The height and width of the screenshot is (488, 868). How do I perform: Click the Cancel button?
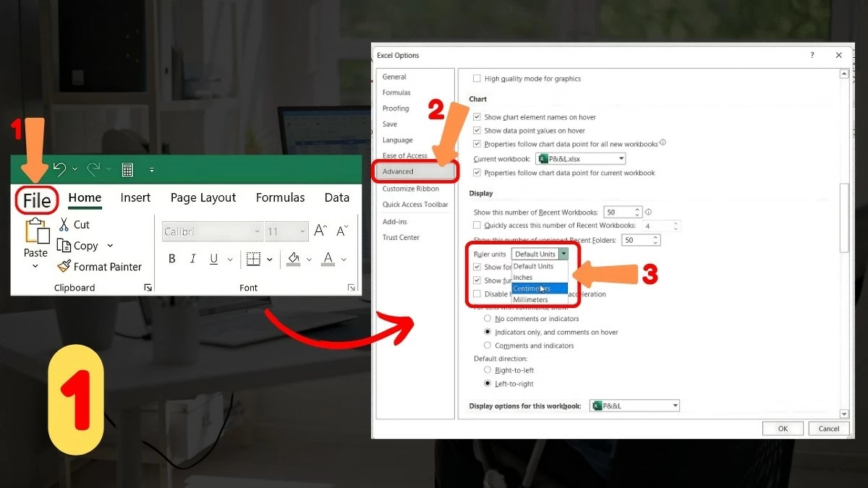[828, 428]
